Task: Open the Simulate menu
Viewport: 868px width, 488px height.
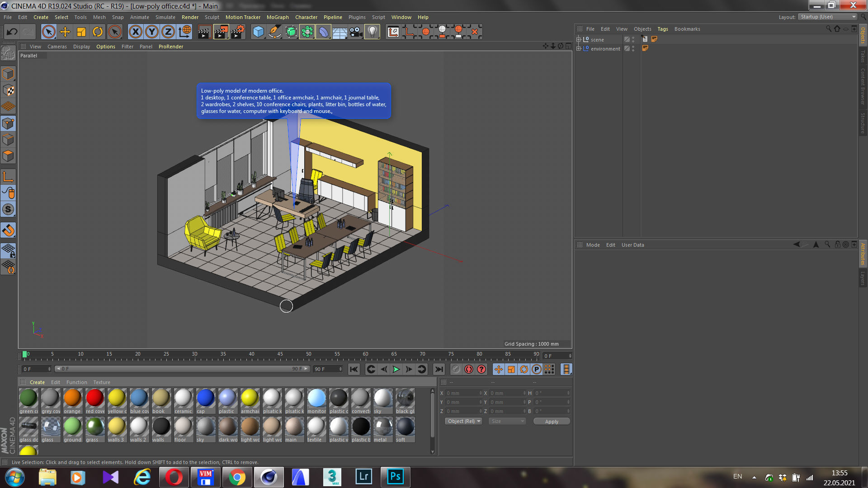Action: click(x=165, y=17)
